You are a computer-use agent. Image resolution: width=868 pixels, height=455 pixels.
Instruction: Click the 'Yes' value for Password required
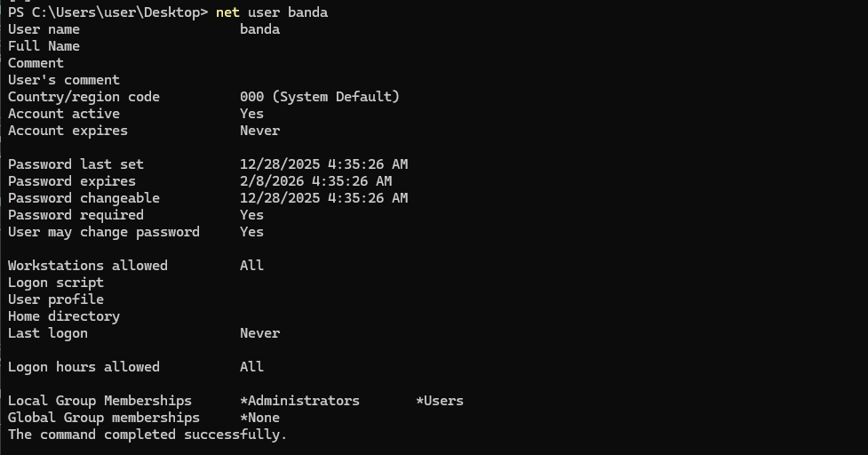tap(251, 215)
